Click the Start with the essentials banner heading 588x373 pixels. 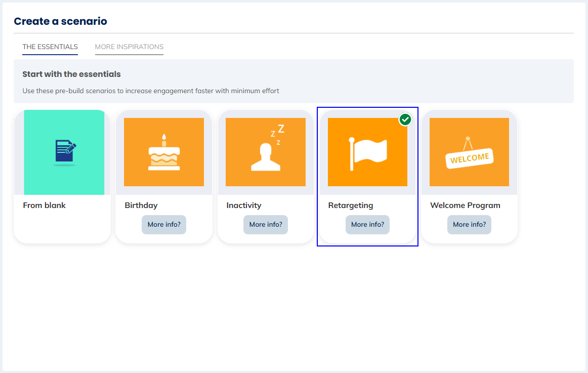pos(71,74)
